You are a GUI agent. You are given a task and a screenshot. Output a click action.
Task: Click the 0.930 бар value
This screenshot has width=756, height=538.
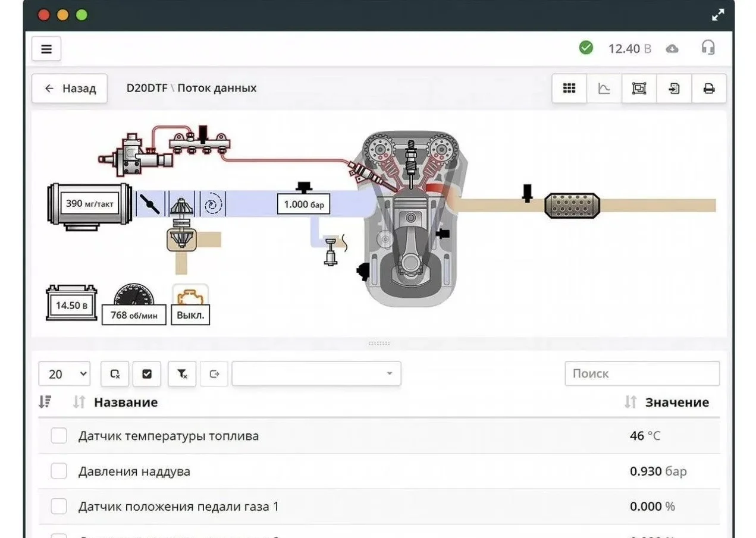pos(658,471)
